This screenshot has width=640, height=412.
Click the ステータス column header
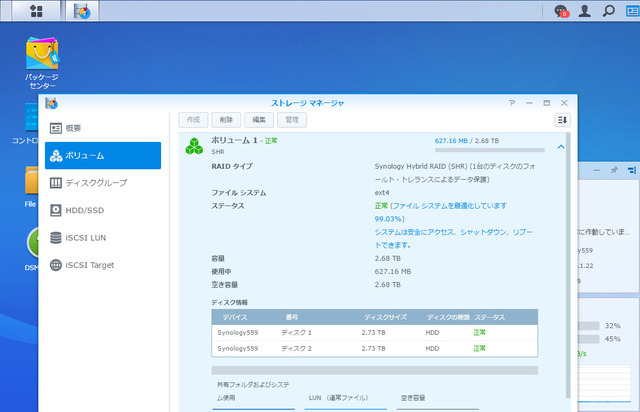point(489,317)
